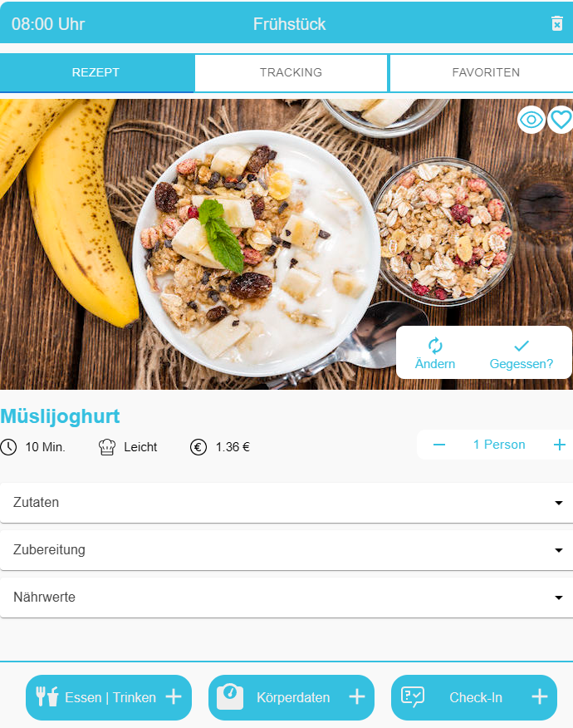Viewport: 573px width, 728px height.
Task: Decrease person count with minus
Action: click(439, 445)
